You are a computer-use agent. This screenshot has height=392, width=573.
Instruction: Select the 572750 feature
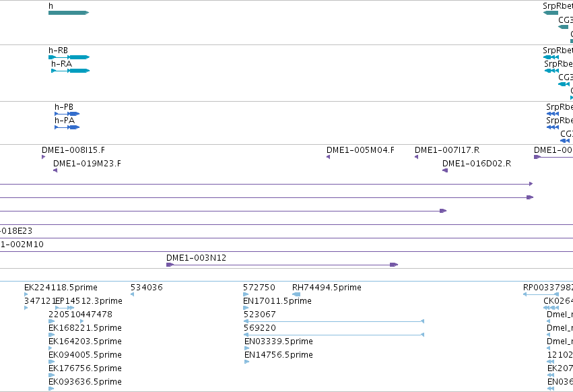(x=246, y=294)
